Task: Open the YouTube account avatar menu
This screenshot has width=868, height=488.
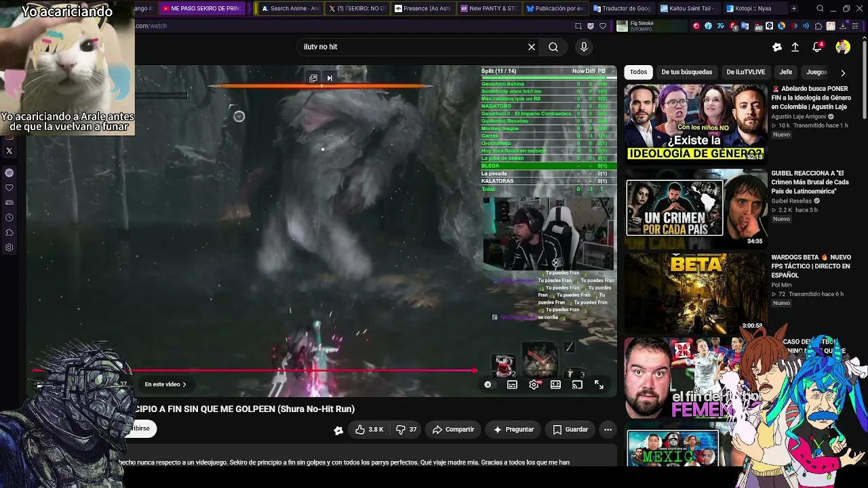Action: click(x=843, y=47)
